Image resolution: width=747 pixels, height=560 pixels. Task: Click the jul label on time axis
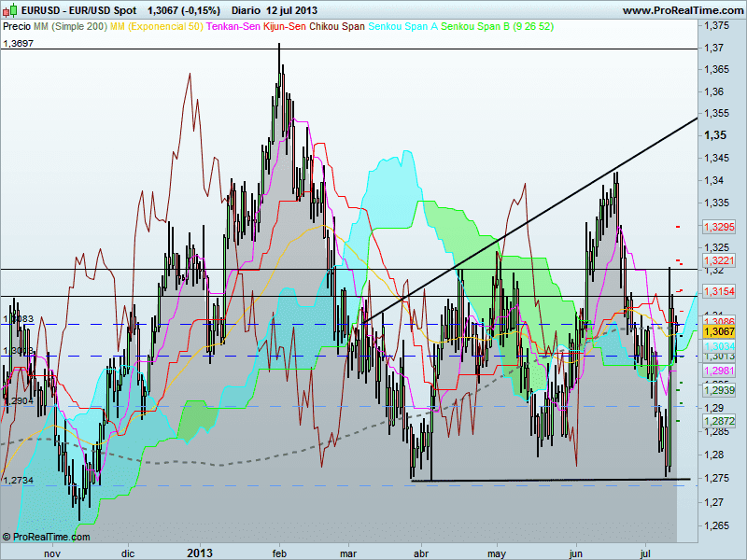point(645,553)
